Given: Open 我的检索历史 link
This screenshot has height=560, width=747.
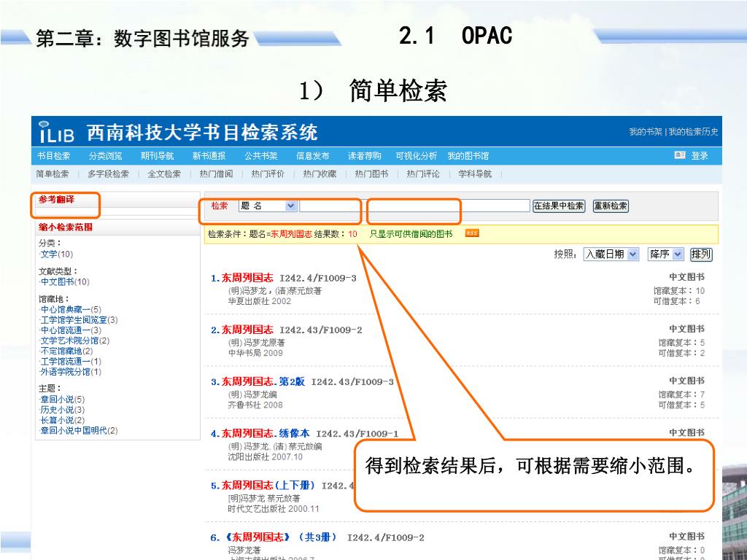Looking at the screenshot, I should click(693, 131).
